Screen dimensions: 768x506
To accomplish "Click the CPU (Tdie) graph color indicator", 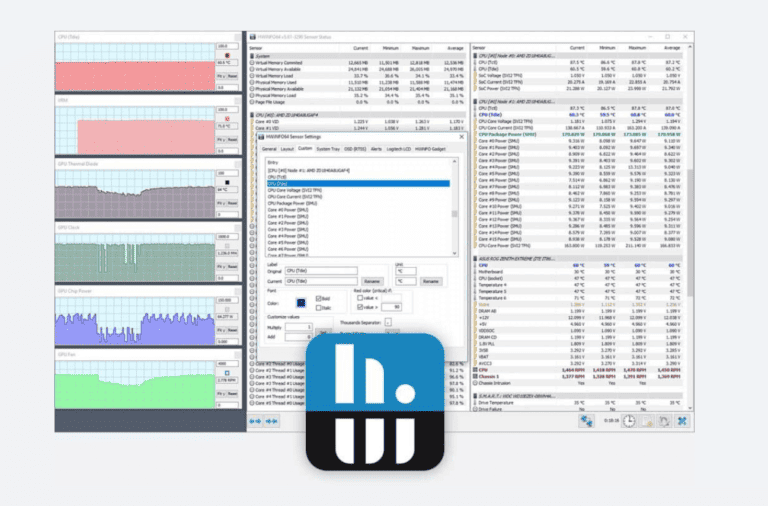I will coord(227,55).
